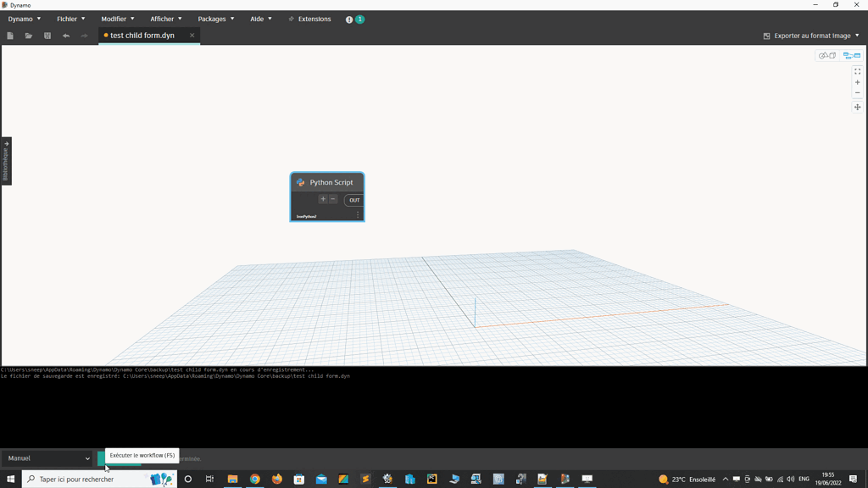The height and width of the screenshot is (488, 868).
Task: Activate the pan tool icon below zoom controls
Action: click(x=858, y=108)
